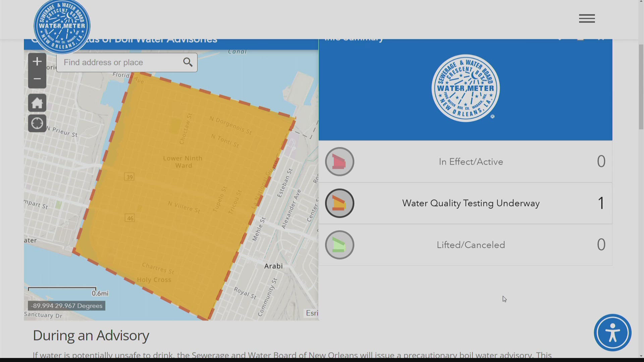Toggle the hamburger menu open
Image resolution: width=644 pixels, height=362 pixels.
(587, 18)
